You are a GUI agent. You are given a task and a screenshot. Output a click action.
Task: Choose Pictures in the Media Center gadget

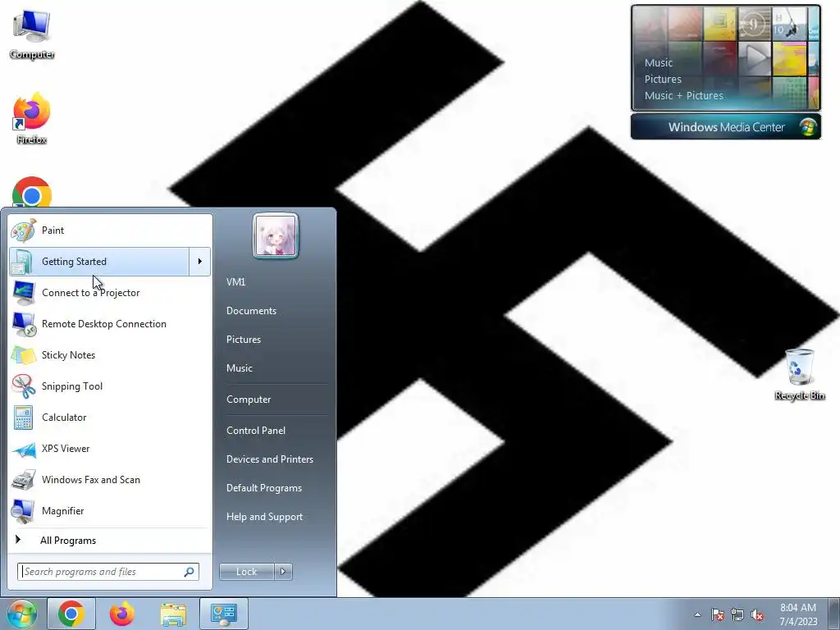point(663,80)
